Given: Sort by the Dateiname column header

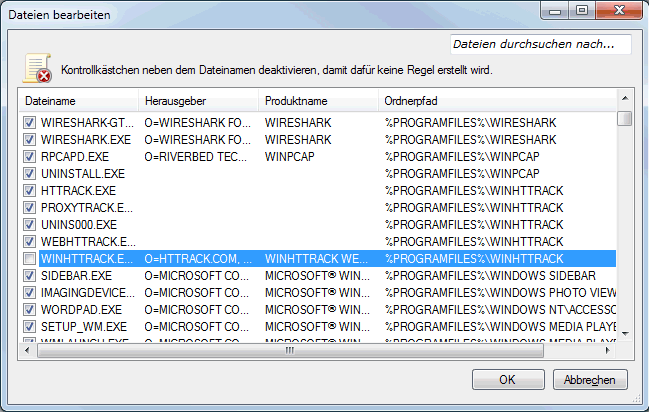Looking at the screenshot, I should [79, 101].
